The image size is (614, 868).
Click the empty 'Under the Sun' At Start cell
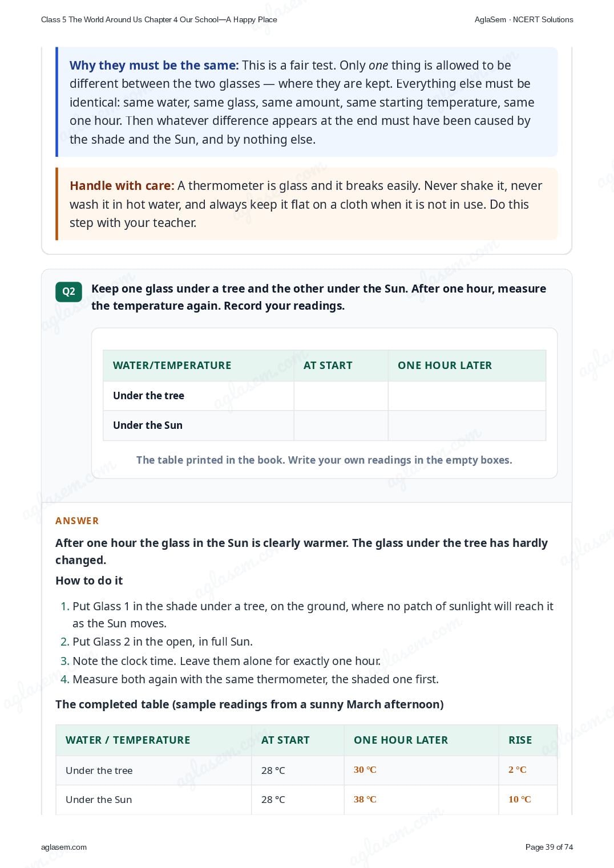pyautogui.click(x=341, y=425)
